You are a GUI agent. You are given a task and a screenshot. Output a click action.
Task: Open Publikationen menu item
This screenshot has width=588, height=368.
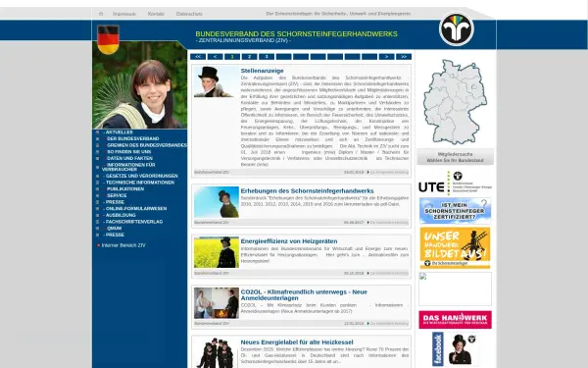coord(125,188)
